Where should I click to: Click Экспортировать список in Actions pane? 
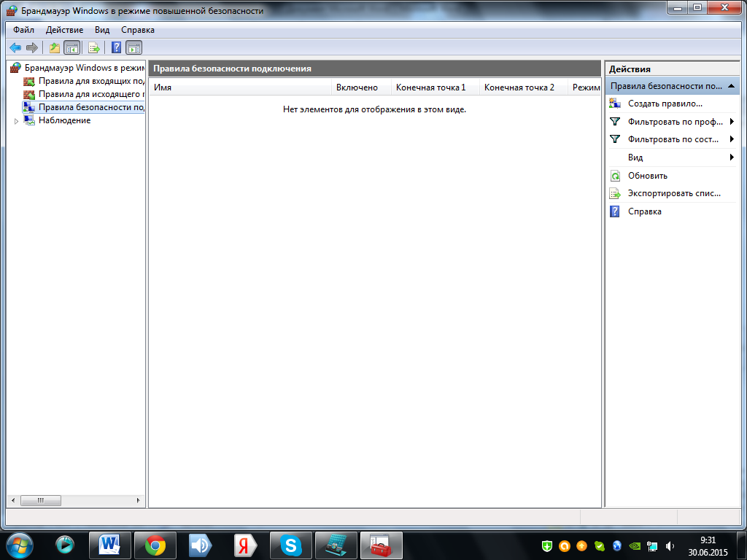pyautogui.click(x=673, y=193)
